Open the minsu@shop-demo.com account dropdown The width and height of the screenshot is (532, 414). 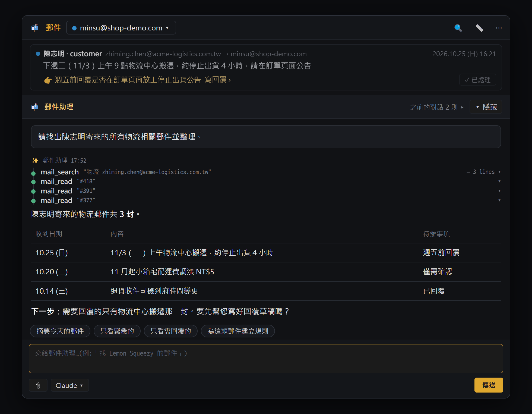point(121,28)
